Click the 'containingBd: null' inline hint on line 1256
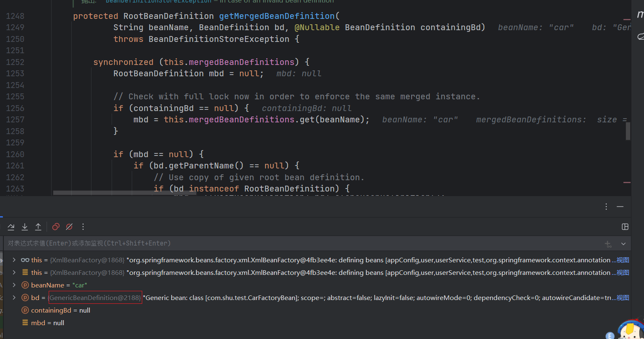This screenshot has width=644, height=339. point(307,108)
